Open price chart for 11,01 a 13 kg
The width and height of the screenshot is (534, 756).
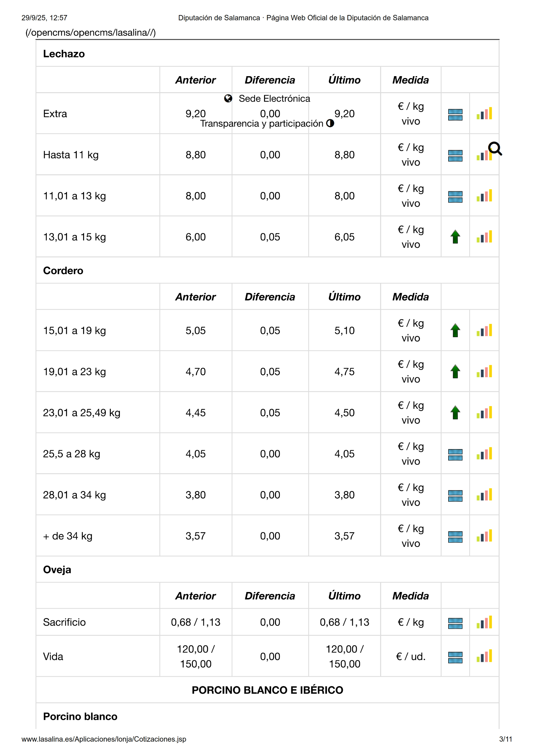pos(484,196)
